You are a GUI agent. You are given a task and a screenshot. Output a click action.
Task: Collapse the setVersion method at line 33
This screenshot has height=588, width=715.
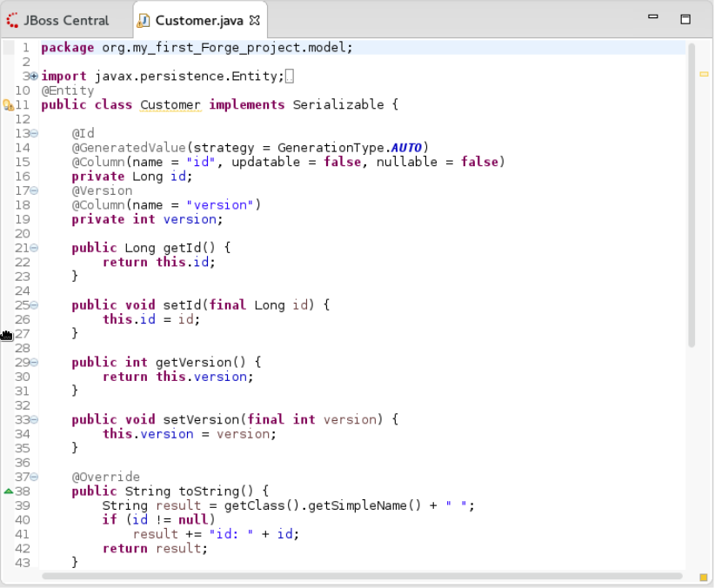click(34, 419)
